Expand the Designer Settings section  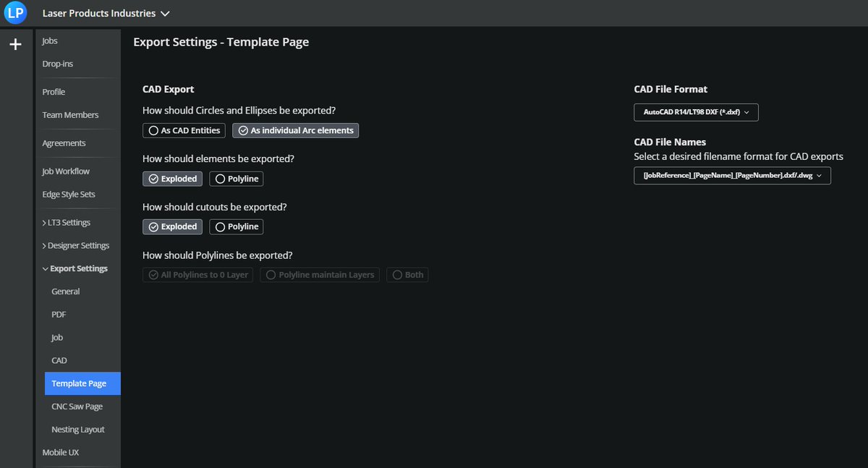pyautogui.click(x=76, y=246)
